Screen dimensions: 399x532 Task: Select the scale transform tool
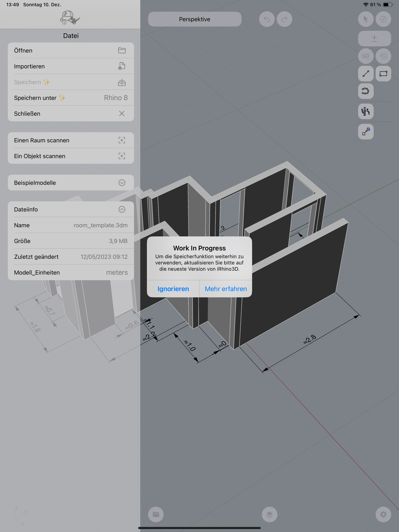click(365, 132)
